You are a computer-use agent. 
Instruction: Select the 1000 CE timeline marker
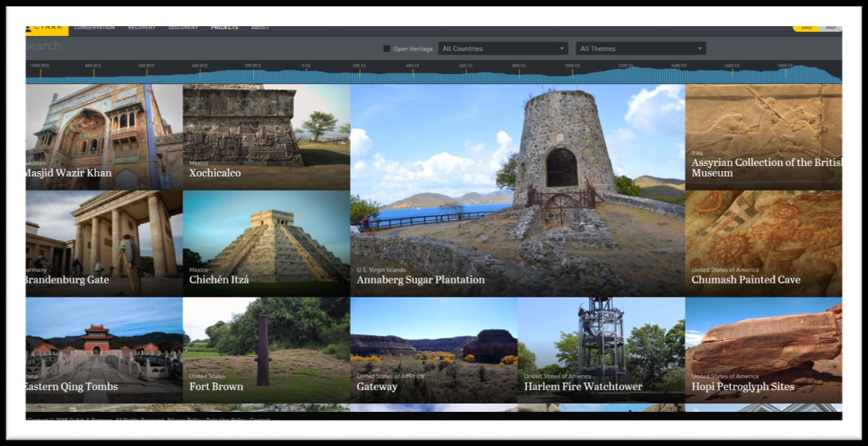point(572,66)
